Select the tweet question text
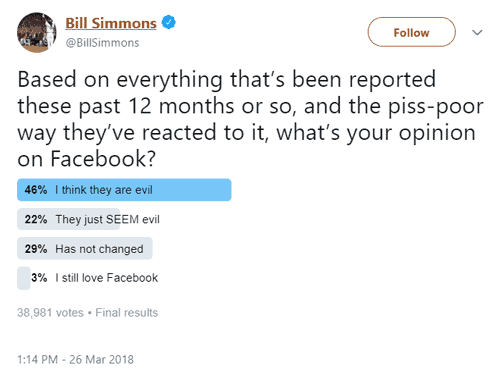 pos(250,119)
